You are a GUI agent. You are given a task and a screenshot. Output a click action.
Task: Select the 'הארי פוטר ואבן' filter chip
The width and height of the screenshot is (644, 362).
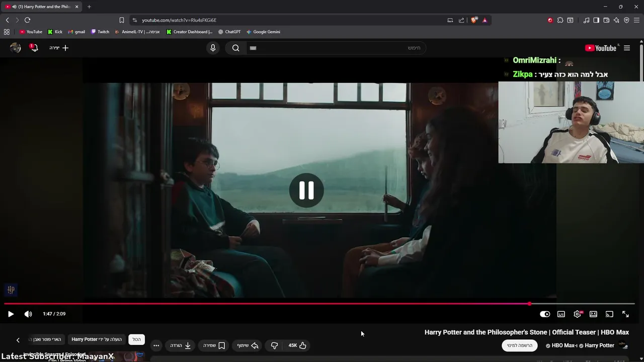tap(47, 339)
